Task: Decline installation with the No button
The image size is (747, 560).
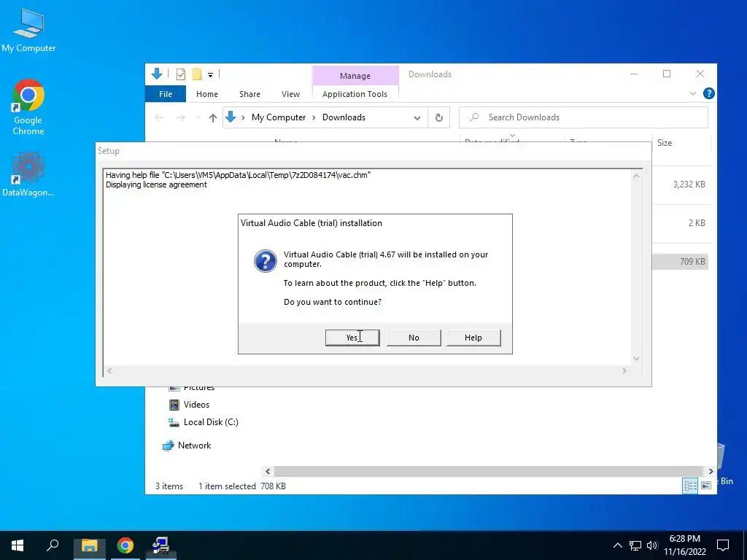Action: pos(414,338)
